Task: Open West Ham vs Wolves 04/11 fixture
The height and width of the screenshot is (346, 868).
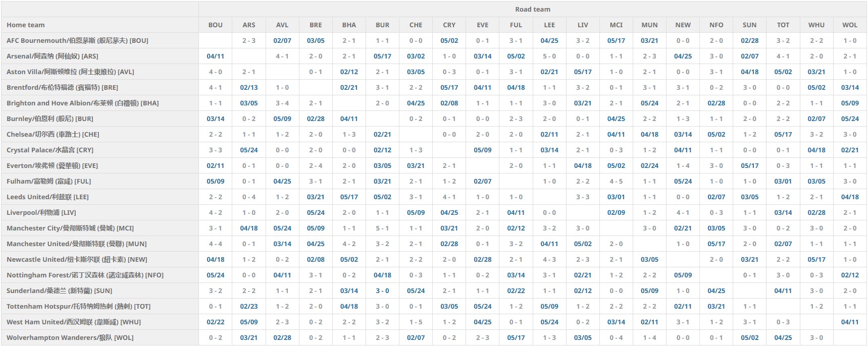Action: coord(850,322)
